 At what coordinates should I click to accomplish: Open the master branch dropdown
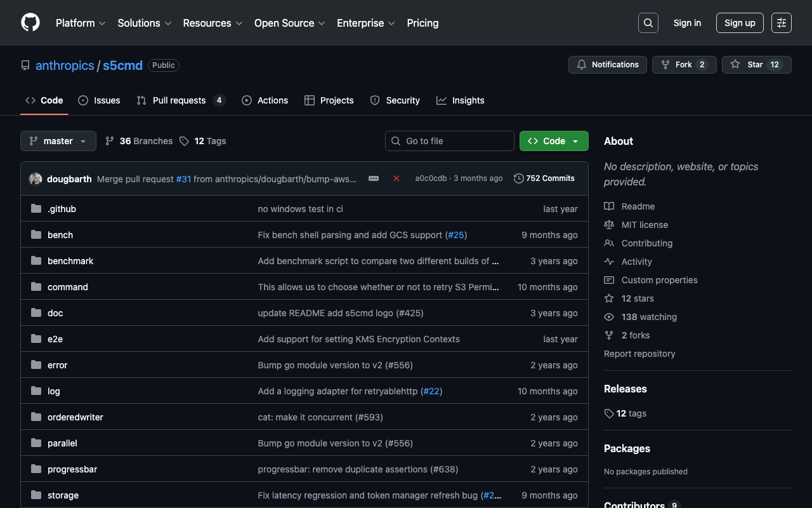point(58,141)
